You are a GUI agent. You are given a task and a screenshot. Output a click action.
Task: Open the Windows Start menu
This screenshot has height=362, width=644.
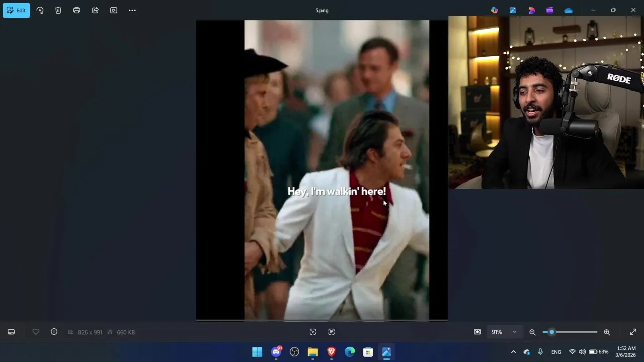pyautogui.click(x=257, y=352)
